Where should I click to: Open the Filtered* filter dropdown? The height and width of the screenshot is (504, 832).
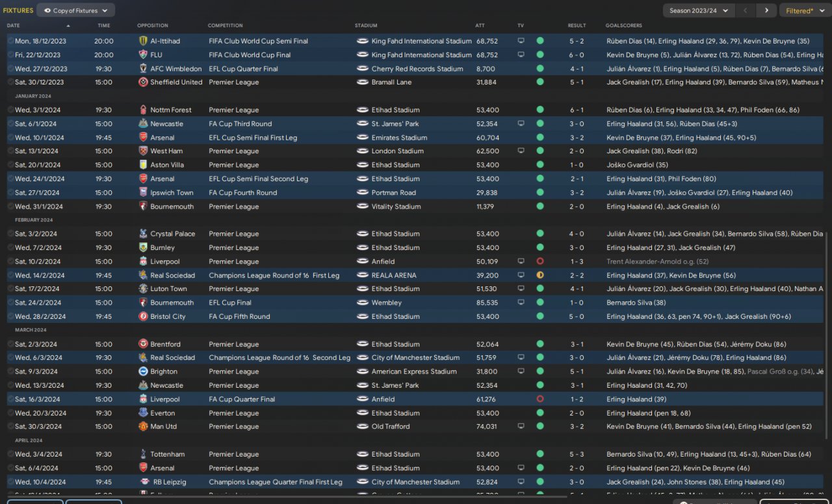coord(803,10)
